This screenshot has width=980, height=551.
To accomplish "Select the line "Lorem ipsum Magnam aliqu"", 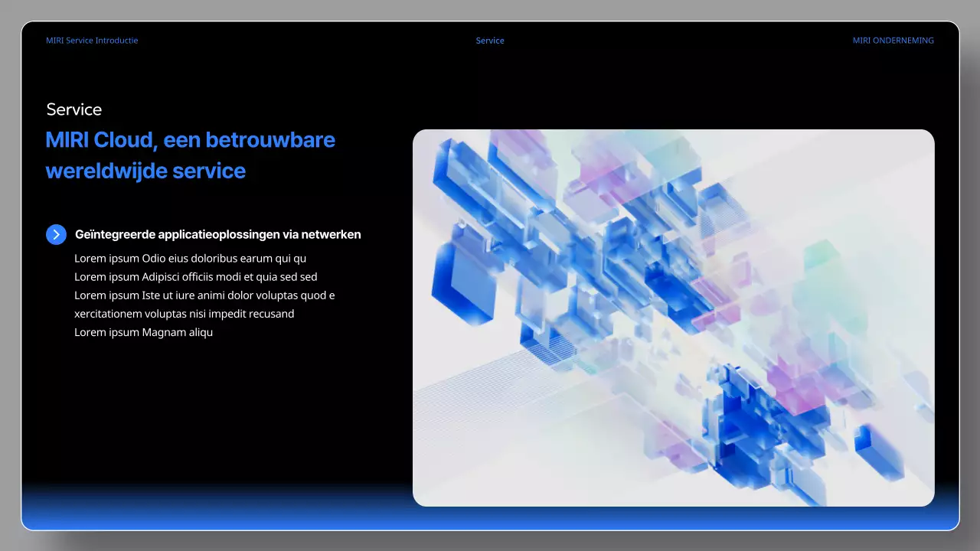I will click(x=143, y=332).
